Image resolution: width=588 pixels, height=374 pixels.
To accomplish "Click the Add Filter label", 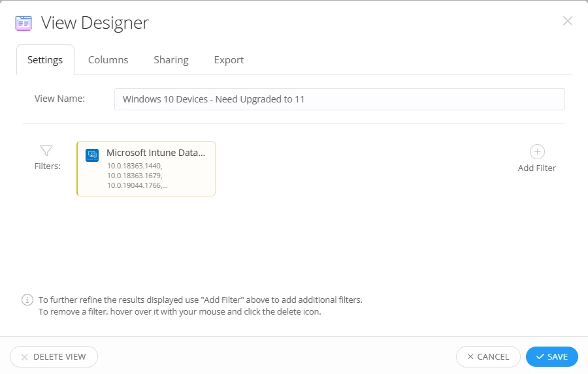I will tap(536, 168).
